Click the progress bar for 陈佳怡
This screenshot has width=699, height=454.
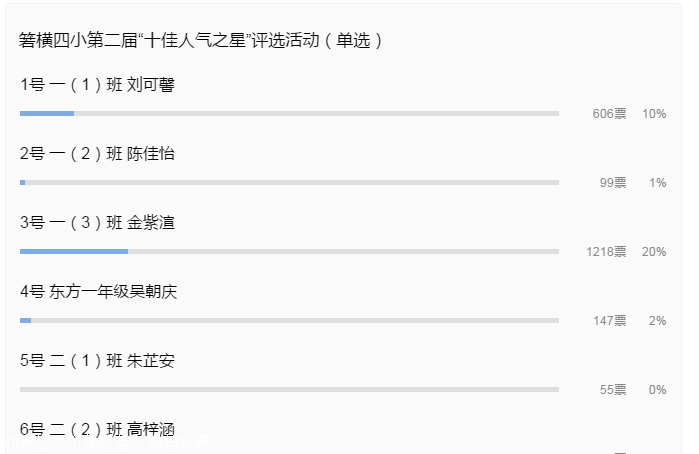pos(289,183)
